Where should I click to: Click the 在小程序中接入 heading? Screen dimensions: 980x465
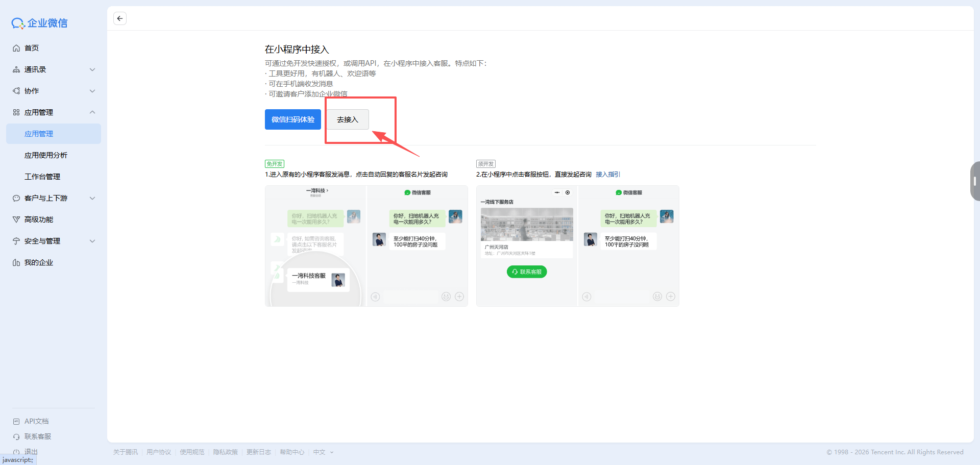pyautogui.click(x=297, y=50)
